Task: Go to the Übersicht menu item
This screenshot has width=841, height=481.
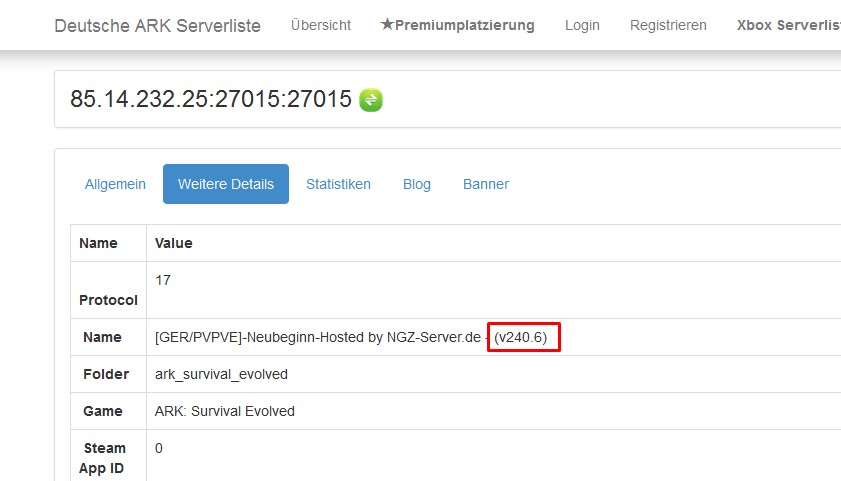Action: [321, 25]
